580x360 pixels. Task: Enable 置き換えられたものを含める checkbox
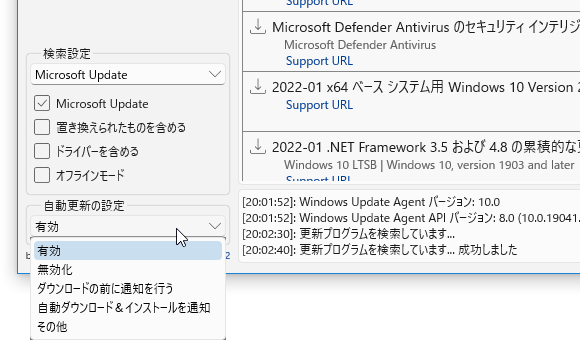[42, 127]
